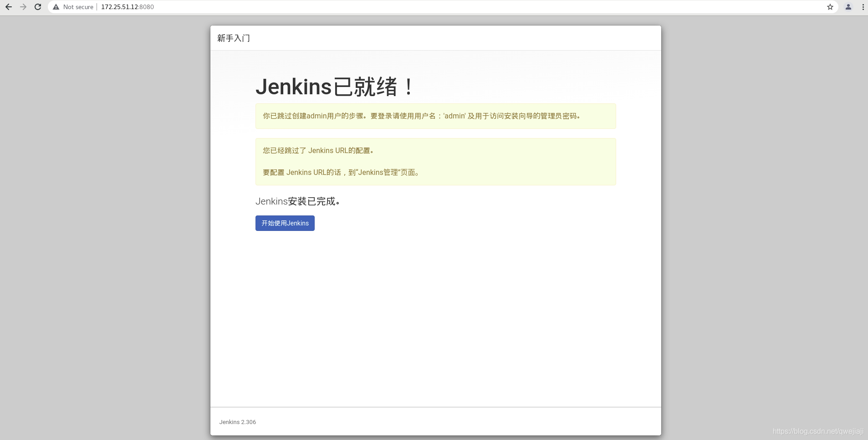Screen dimensions: 868x440
Task: Click the Jenkins 2.306 version text
Action: (238, 422)
